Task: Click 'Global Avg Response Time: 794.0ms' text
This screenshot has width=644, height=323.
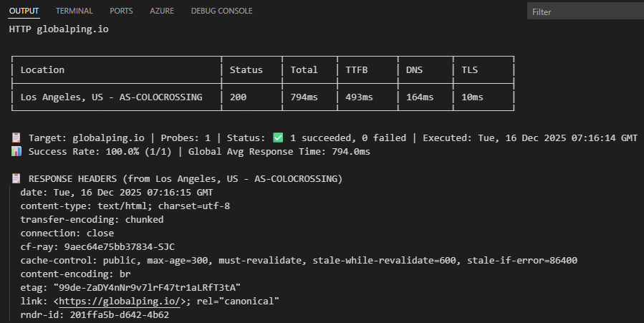Action: click(x=279, y=151)
